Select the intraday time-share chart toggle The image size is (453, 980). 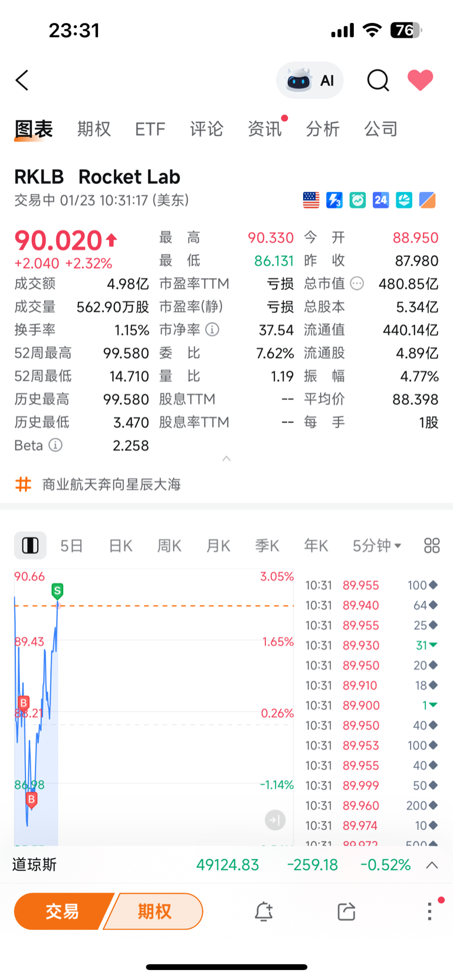click(30, 546)
